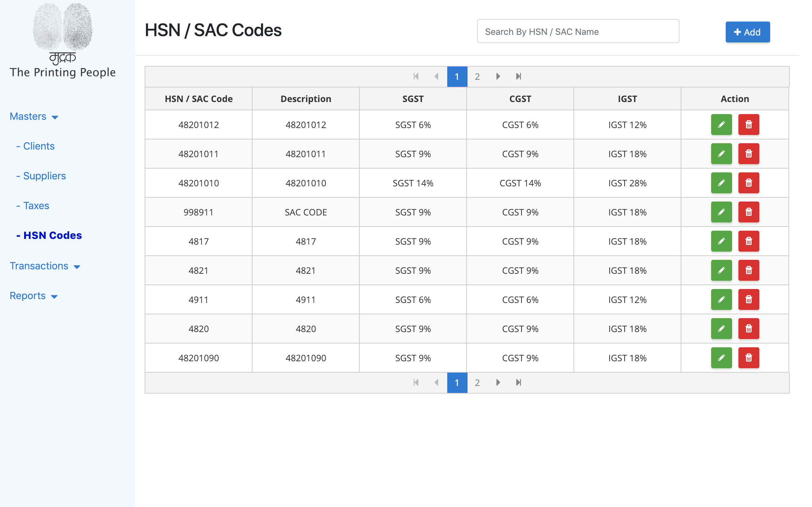This screenshot has height=507, width=812.
Task: Click the Add button to create a code
Action: (748, 32)
